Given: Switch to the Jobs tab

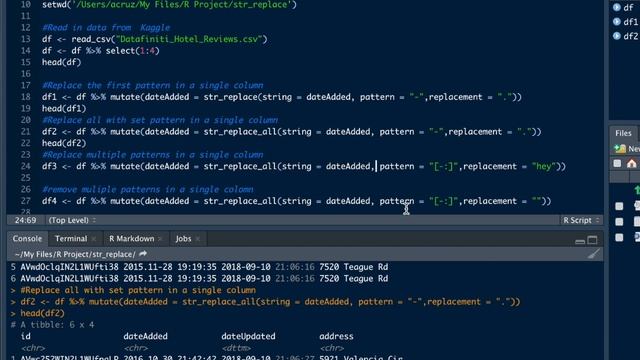Looking at the screenshot, I should coord(183,239).
